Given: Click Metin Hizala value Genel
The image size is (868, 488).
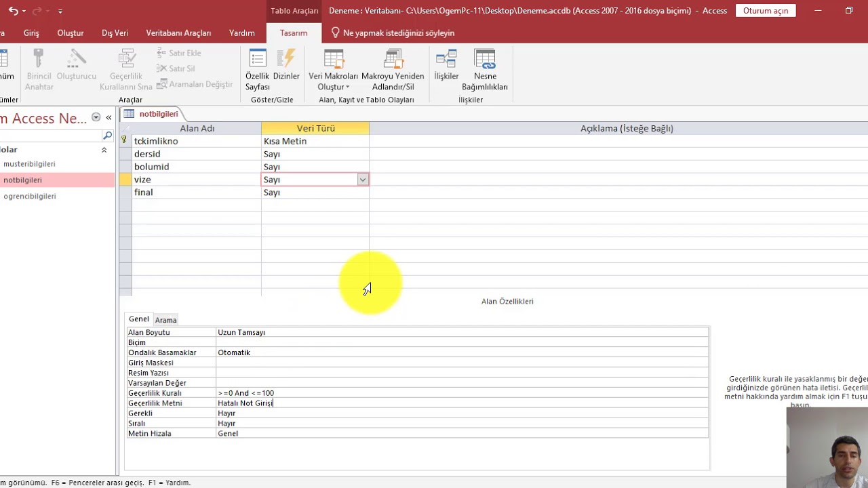Looking at the screenshot, I should point(462,434).
